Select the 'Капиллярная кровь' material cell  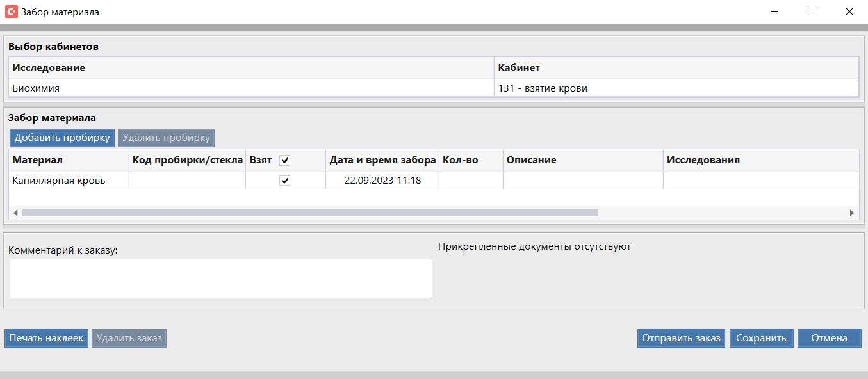point(69,181)
